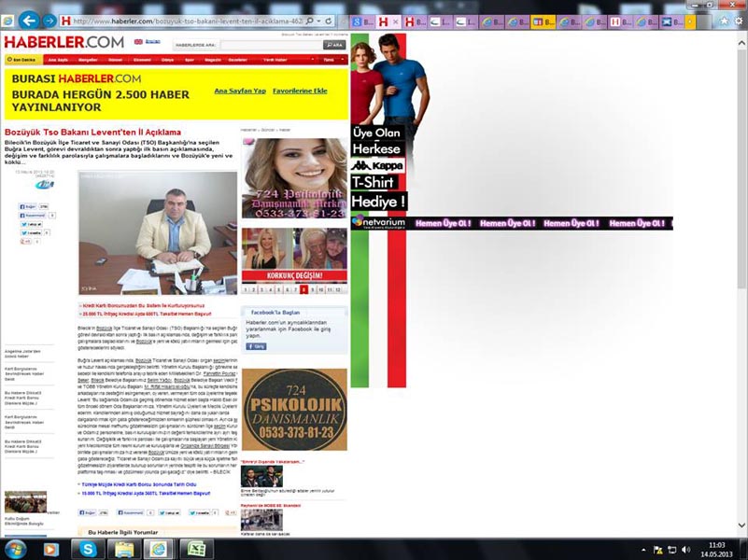The height and width of the screenshot is (560, 748).
Task: Select page 8 in the gallery pager
Action: (x=303, y=289)
